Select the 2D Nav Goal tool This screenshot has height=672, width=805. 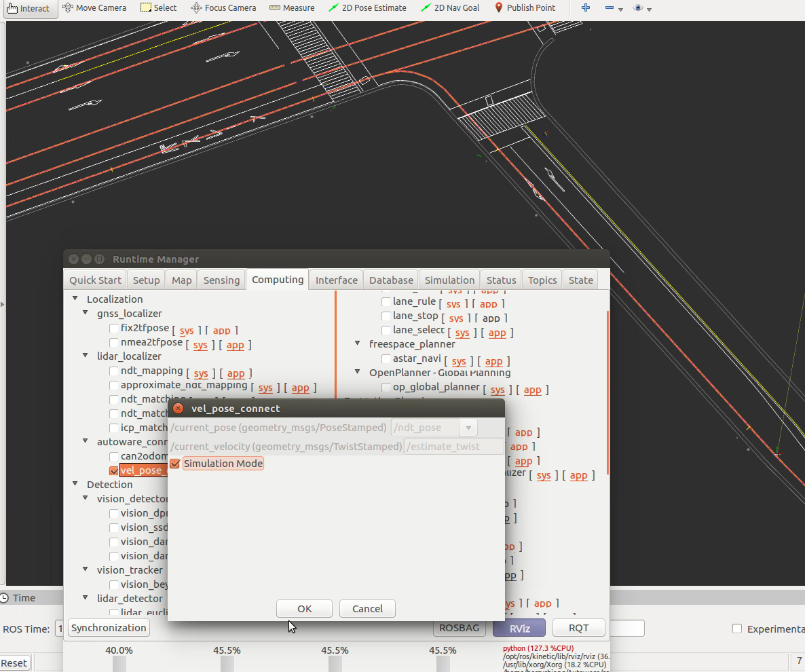[x=450, y=8]
